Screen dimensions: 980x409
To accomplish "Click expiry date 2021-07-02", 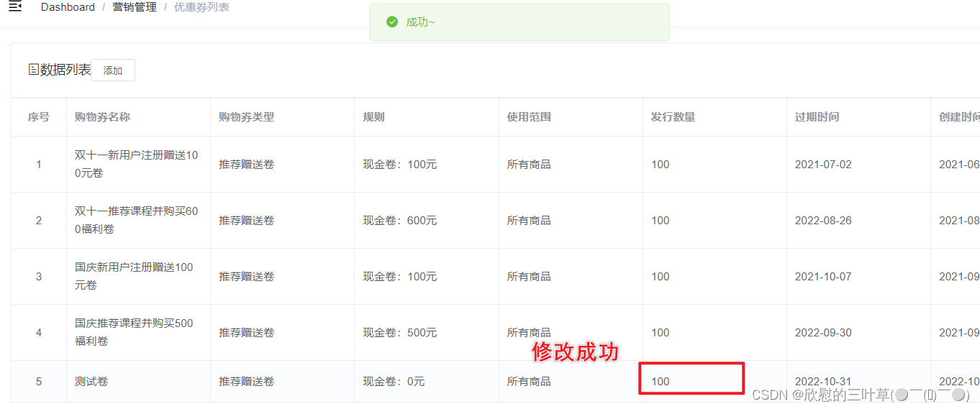I will pos(823,165).
